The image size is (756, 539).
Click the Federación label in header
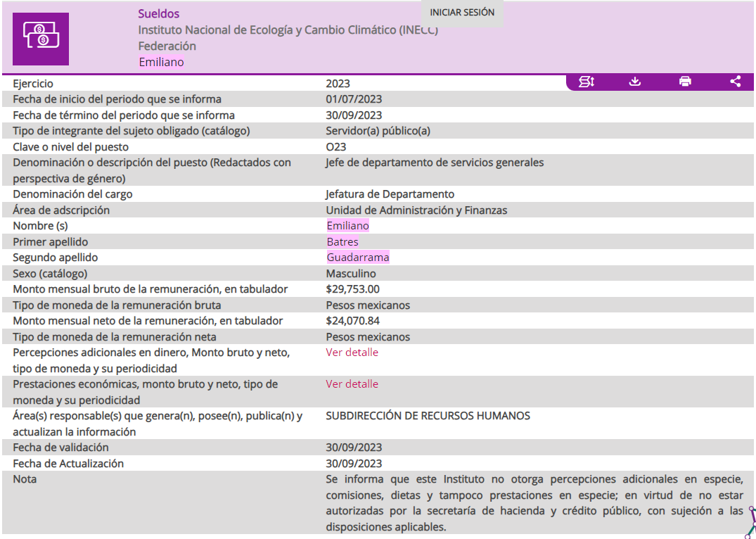(x=167, y=46)
